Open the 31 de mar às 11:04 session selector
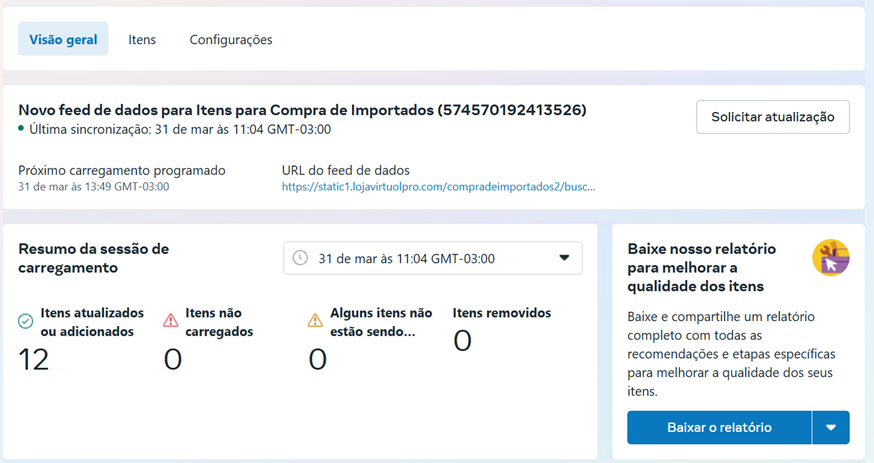The height and width of the screenshot is (463, 874). click(x=433, y=258)
